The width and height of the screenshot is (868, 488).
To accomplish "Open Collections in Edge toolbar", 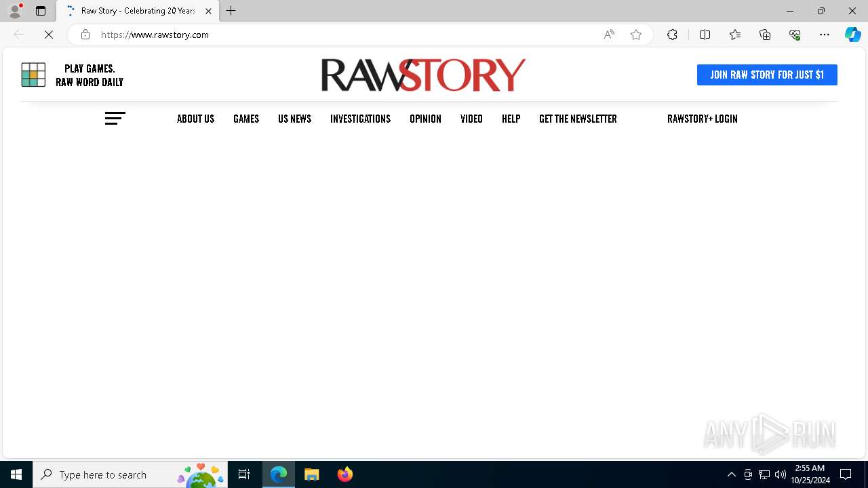I will pyautogui.click(x=765, y=35).
